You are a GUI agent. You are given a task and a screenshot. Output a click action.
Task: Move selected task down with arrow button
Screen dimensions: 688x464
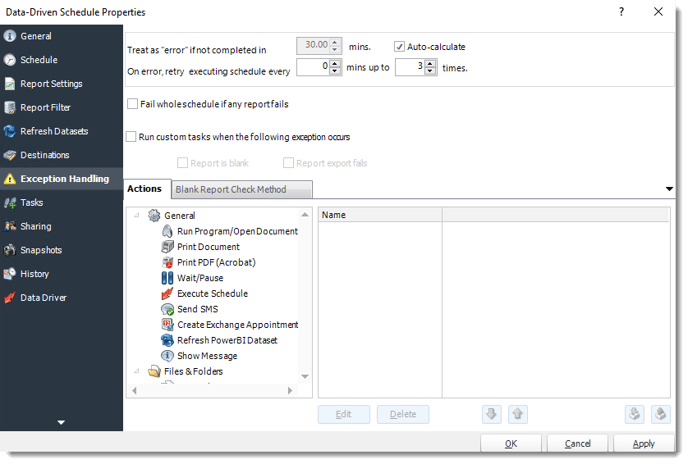point(491,414)
